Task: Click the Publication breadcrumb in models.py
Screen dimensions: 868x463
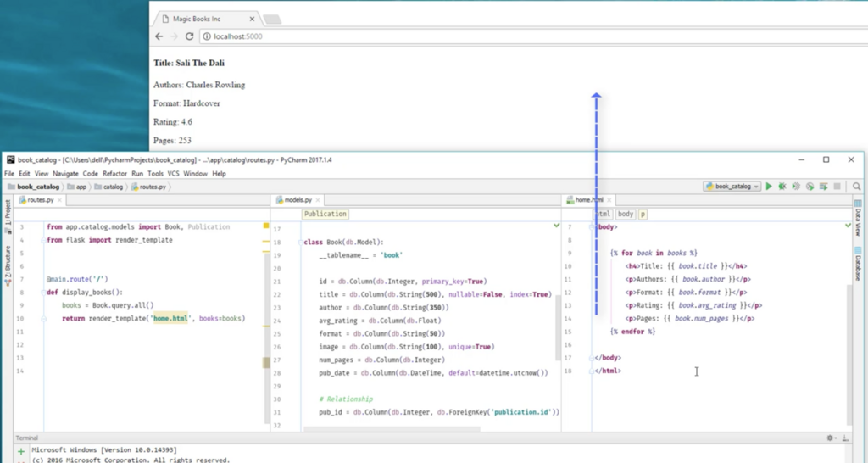Action: 325,214
